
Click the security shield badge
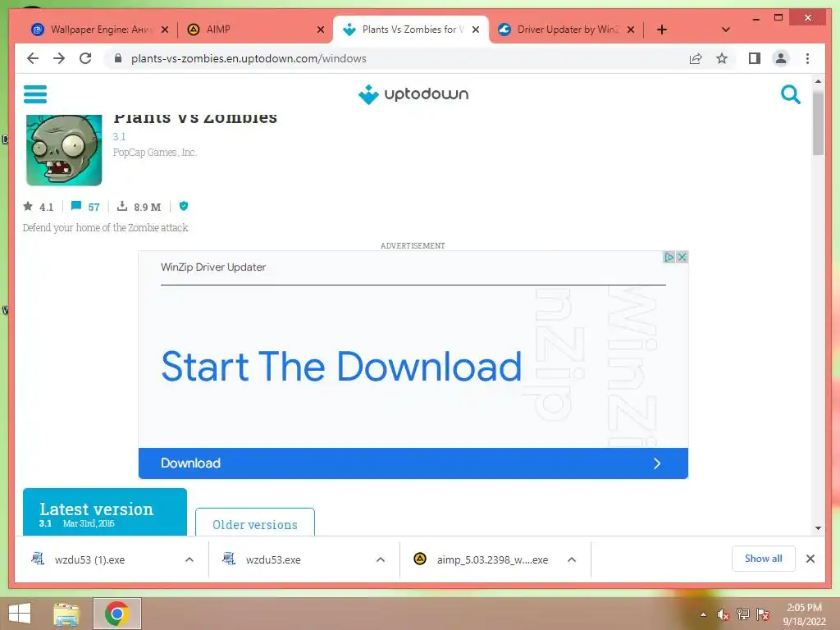(x=184, y=206)
